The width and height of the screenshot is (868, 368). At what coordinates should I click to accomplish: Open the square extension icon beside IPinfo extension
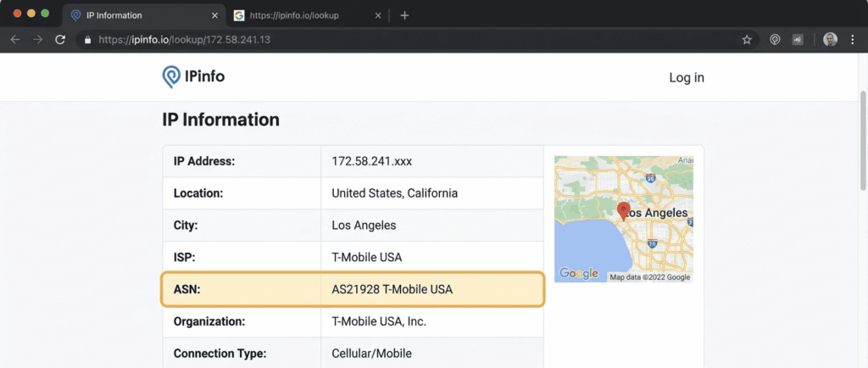pyautogui.click(x=798, y=40)
